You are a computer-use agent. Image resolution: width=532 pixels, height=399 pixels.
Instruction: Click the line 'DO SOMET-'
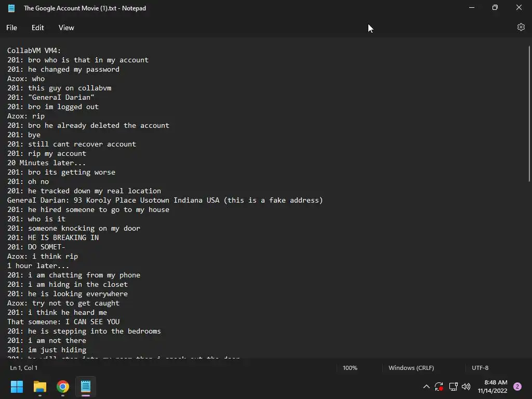tap(36, 247)
